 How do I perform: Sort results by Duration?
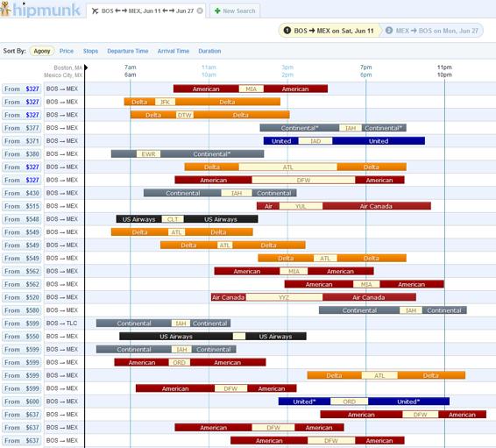[x=209, y=51]
